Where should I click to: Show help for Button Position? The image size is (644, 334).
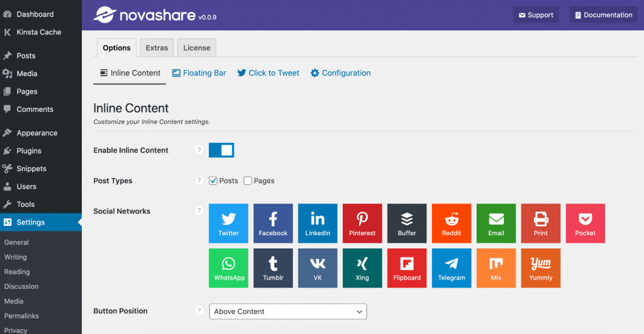click(x=199, y=311)
